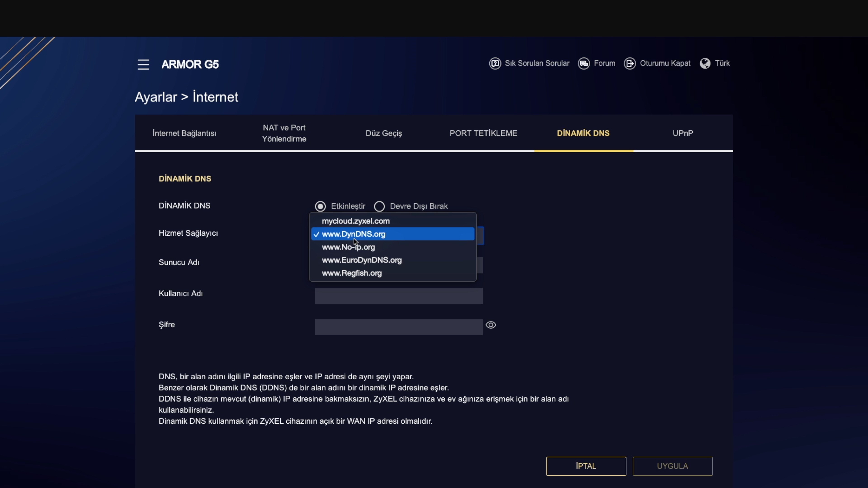Change language via the Türk label

point(722,63)
